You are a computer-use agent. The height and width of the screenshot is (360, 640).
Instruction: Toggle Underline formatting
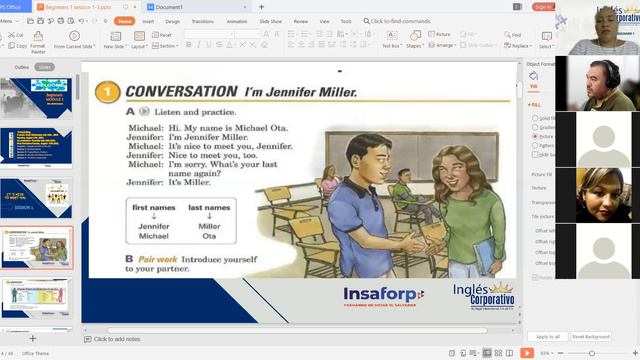coord(209,45)
